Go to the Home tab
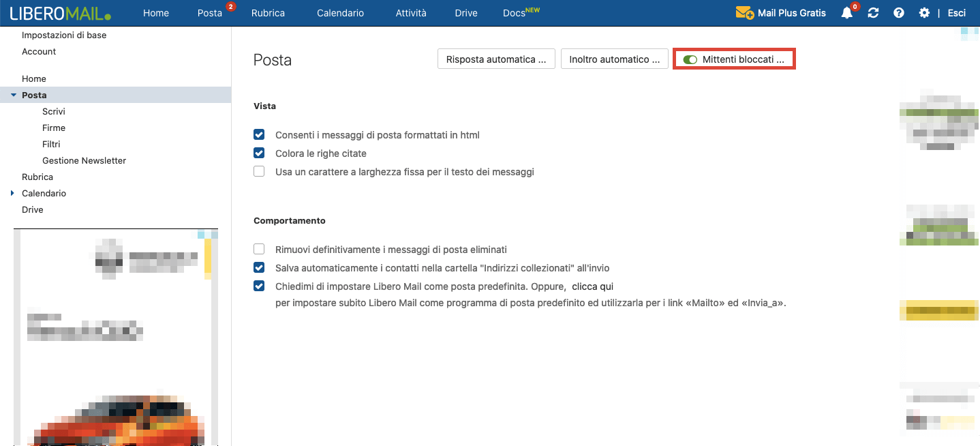Screen dimensions: 980x446 (x=156, y=13)
